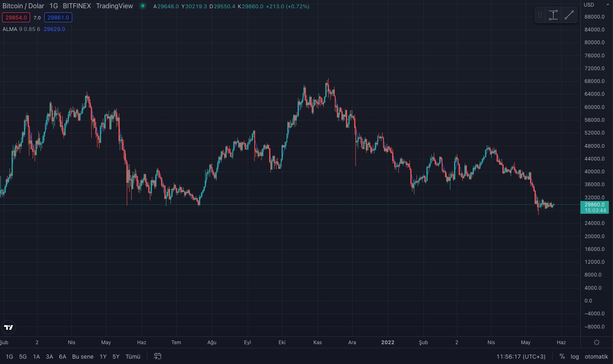Click the Eki label on time axis
This screenshot has height=364, width=613.
[x=282, y=343]
